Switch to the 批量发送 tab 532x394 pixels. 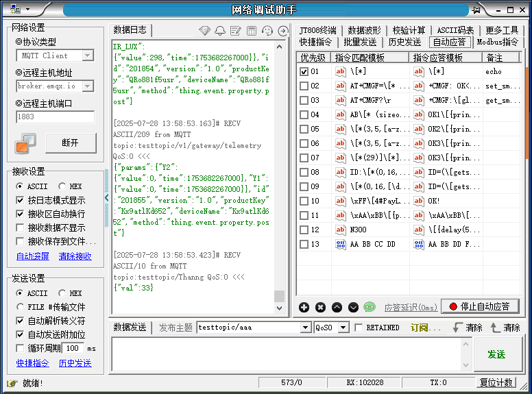tap(360, 42)
